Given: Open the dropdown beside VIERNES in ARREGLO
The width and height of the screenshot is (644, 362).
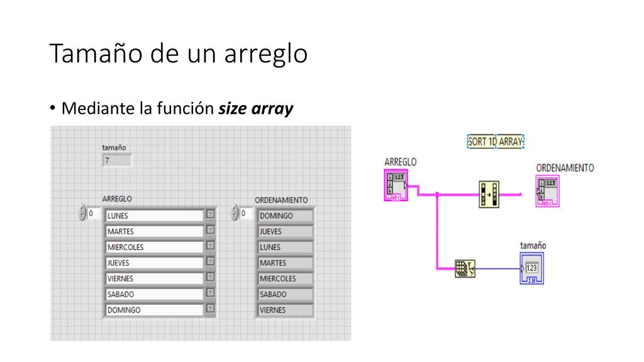Looking at the screenshot, I should coord(210,277).
